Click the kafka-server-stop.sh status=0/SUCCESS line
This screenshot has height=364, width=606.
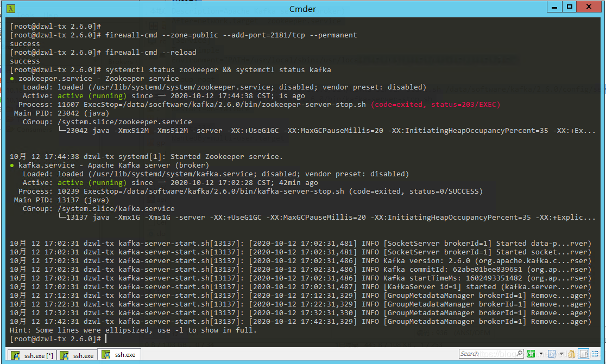point(250,191)
